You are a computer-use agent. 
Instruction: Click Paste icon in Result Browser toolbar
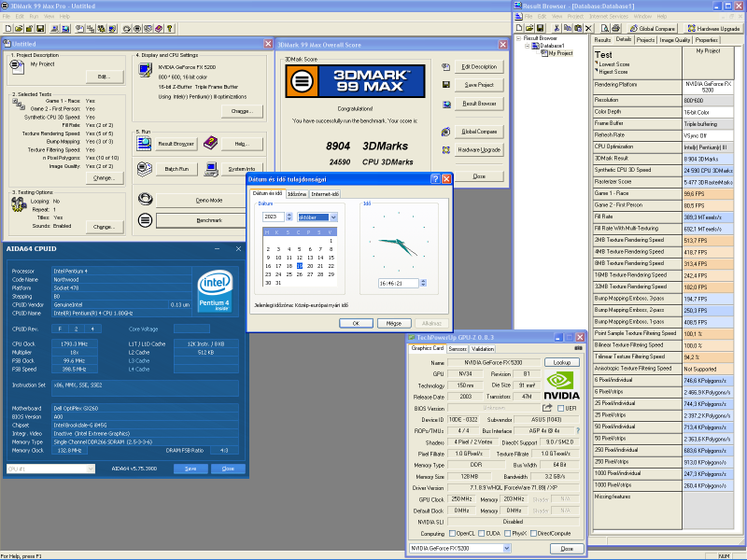[x=577, y=29]
